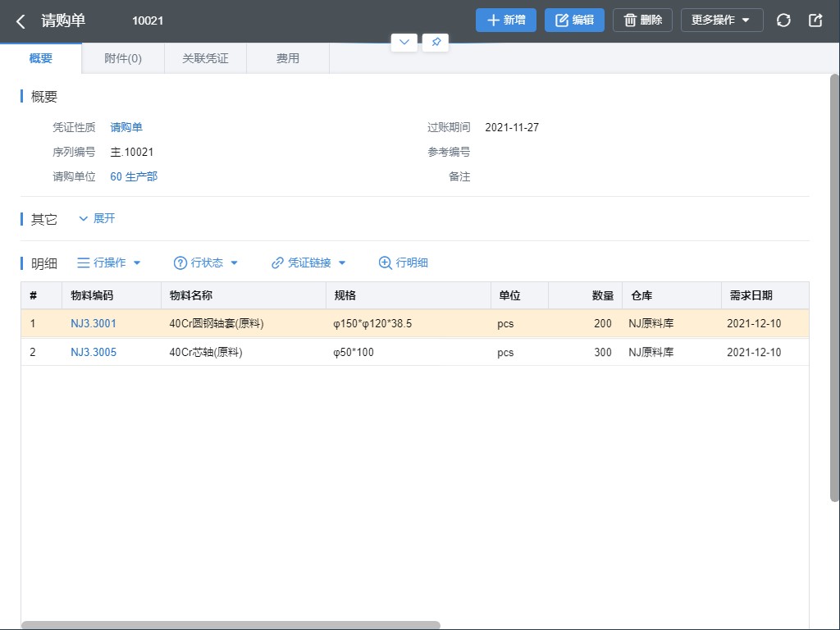Go back using the header arrow
The image size is (840, 630).
21,21
